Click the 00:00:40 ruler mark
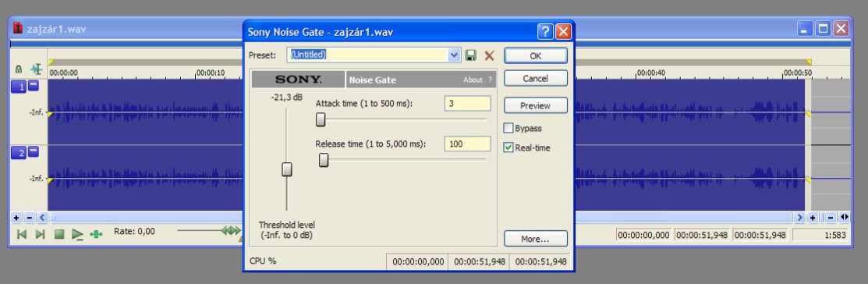 pyautogui.click(x=650, y=73)
